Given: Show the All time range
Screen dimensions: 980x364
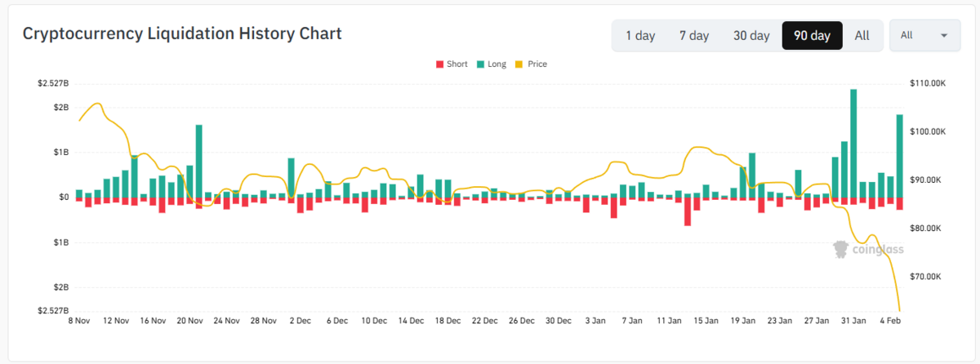Looking at the screenshot, I should pos(862,35).
